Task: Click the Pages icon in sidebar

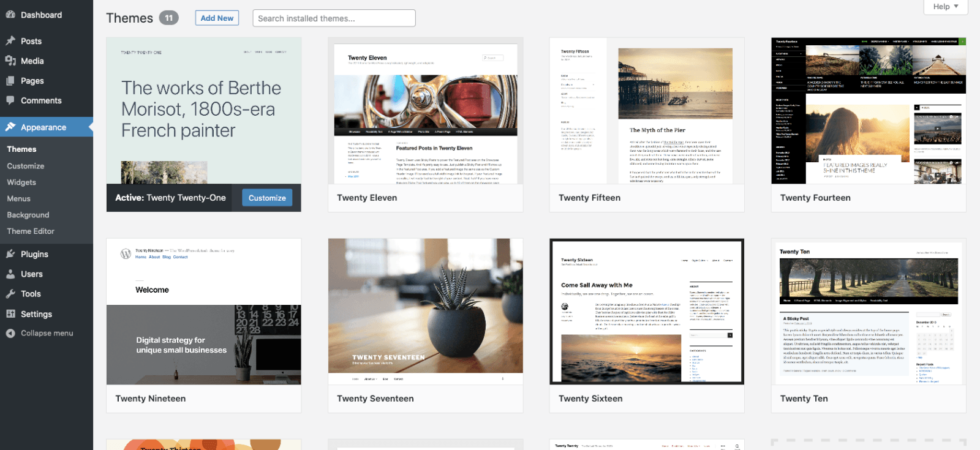Action: (x=10, y=81)
